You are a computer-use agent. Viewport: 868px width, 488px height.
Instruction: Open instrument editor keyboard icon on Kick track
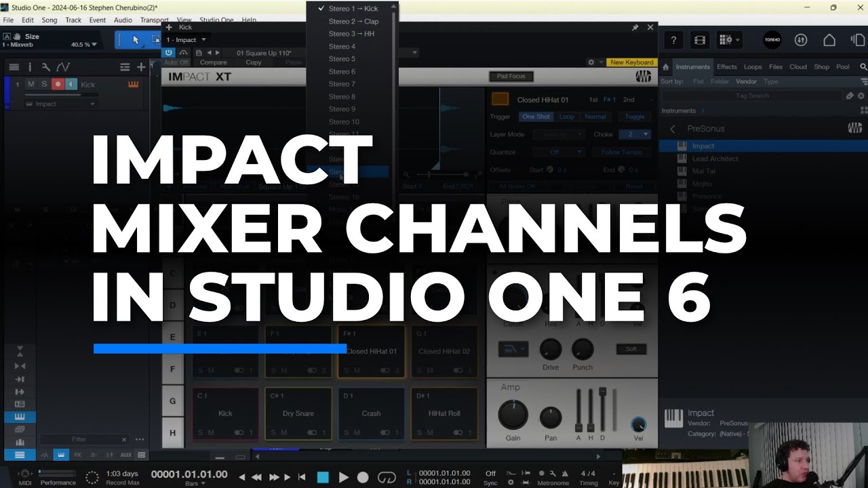tap(133, 84)
